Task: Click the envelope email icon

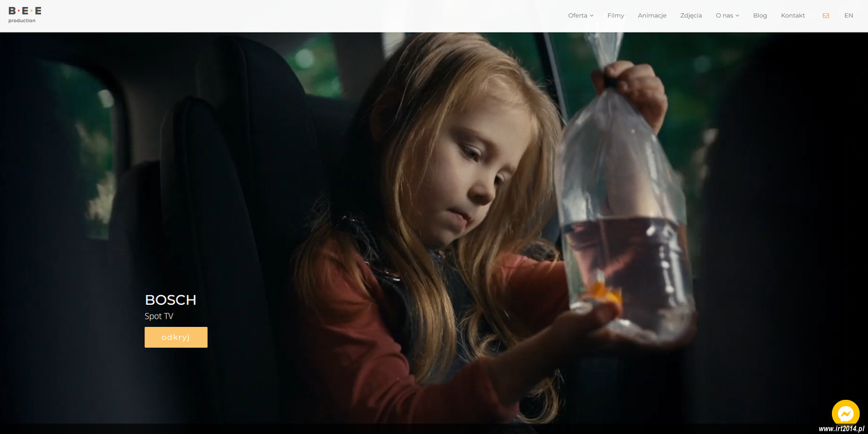Action: tap(826, 15)
